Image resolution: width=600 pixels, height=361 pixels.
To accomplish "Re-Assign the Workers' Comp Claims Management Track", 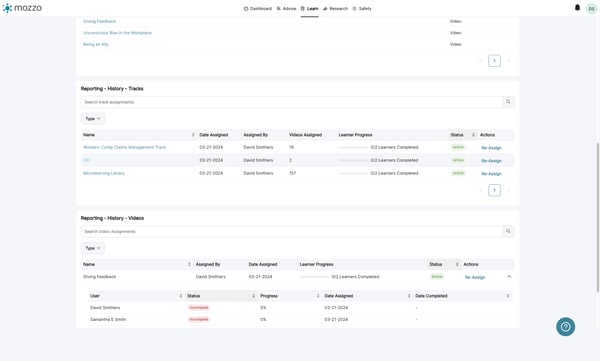I will point(491,148).
